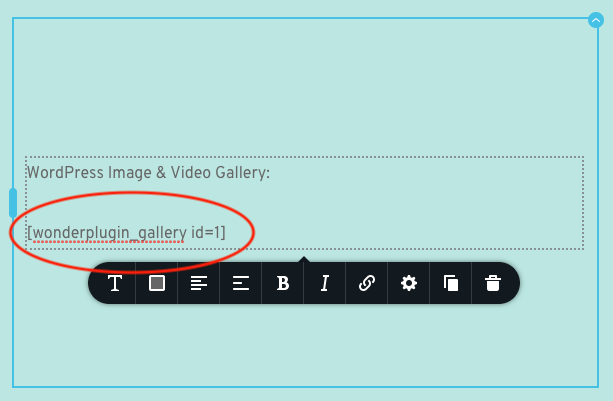Viewport: 613px width, 401px height.
Task: Toggle bold formatting
Action: click(x=283, y=283)
